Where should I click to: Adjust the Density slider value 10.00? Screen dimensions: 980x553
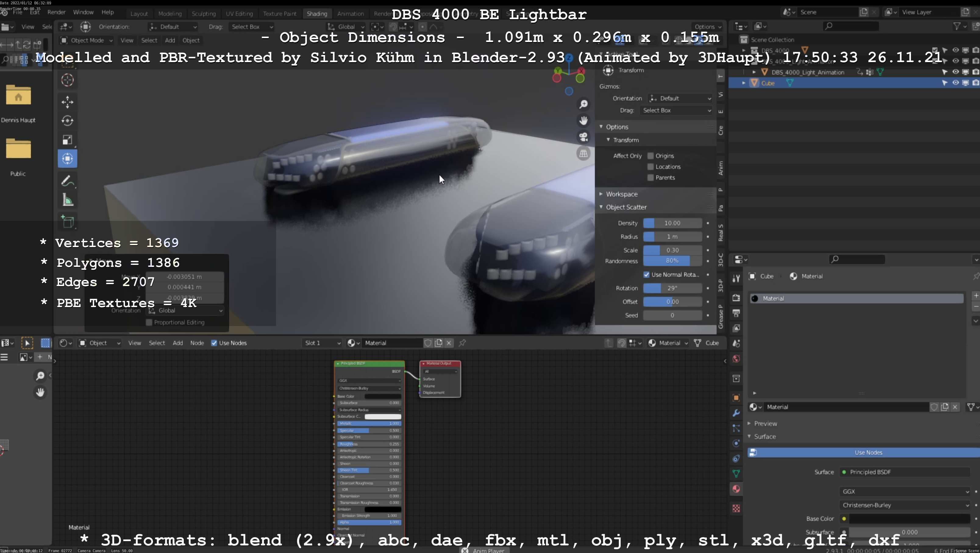pos(672,223)
